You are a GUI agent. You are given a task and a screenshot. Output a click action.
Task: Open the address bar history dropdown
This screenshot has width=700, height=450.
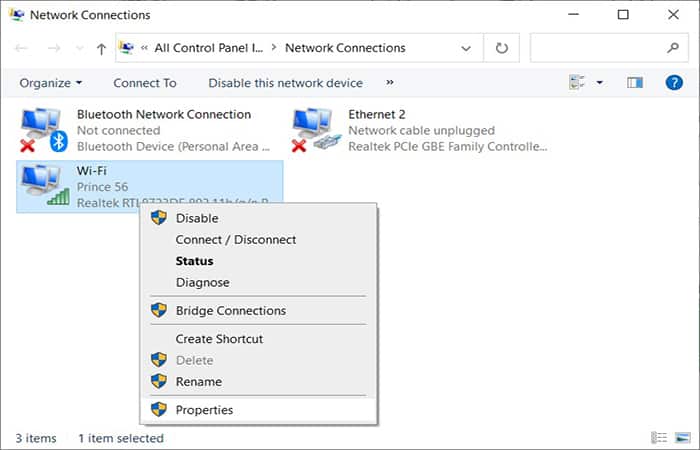click(466, 48)
